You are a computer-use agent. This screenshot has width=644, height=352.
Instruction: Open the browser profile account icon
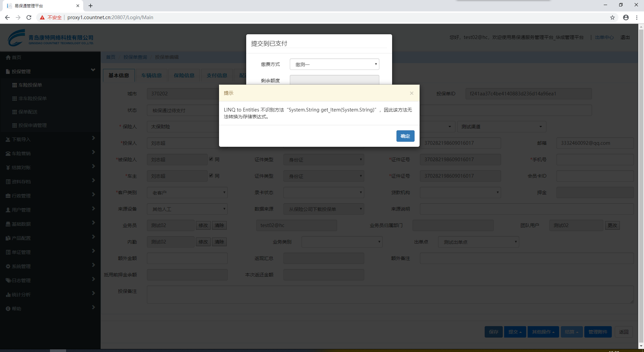tap(626, 17)
